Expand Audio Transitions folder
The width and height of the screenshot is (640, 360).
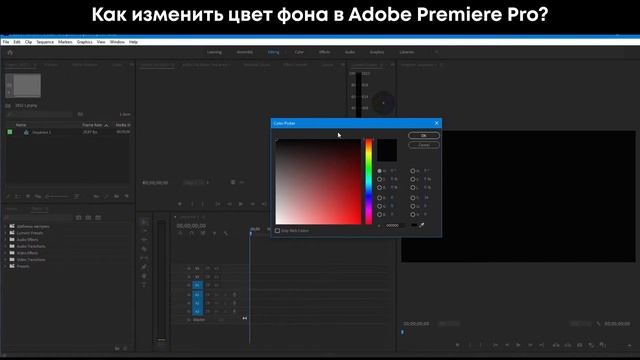tap(6, 246)
